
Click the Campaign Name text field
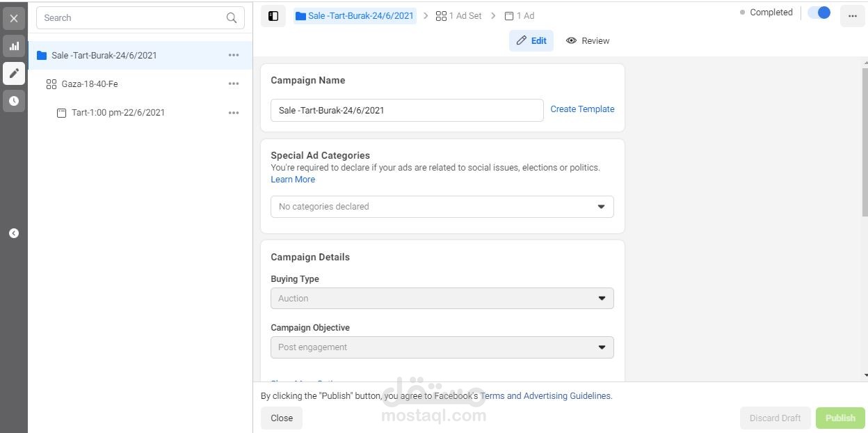pyautogui.click(x=407, y=110)
